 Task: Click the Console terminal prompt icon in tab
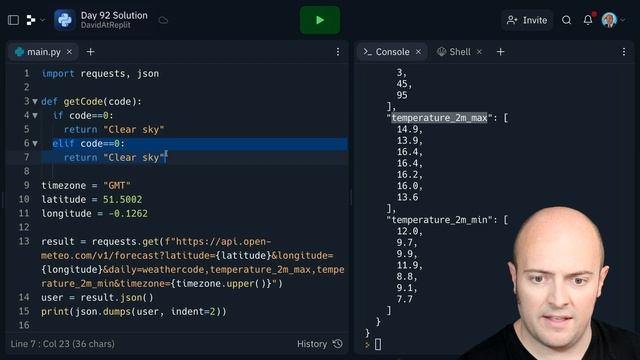pos(367,52)
